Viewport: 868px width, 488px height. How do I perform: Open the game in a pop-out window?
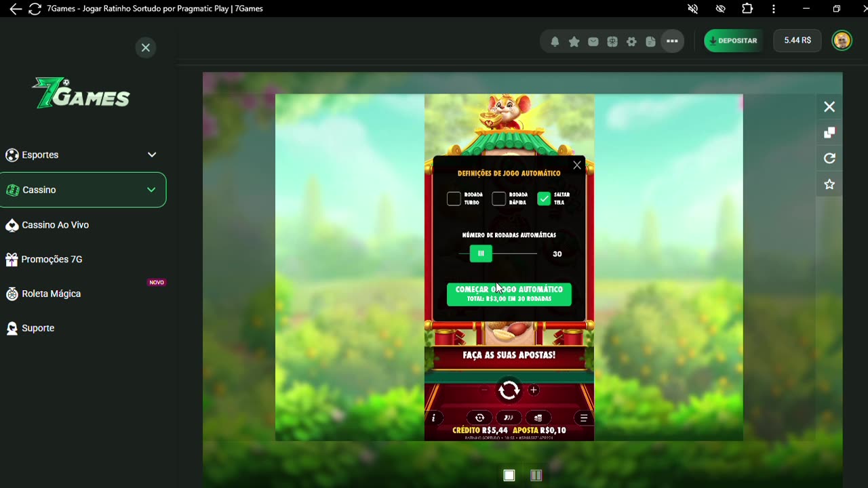[x=829, y=133]
